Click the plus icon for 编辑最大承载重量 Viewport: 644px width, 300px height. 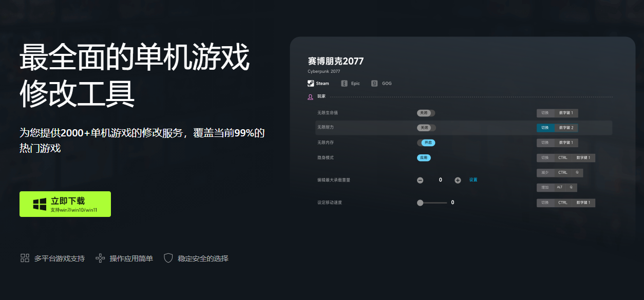pos(458,180)
